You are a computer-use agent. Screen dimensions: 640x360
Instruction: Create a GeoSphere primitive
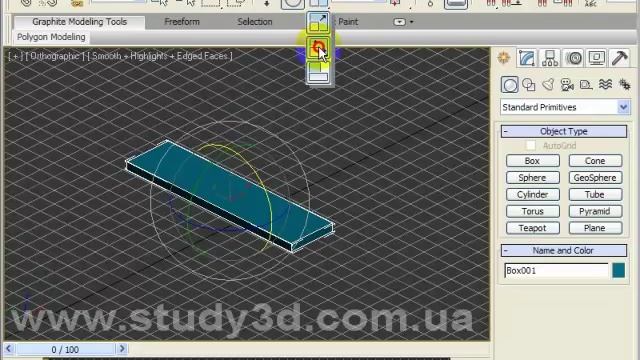(595, 178)
